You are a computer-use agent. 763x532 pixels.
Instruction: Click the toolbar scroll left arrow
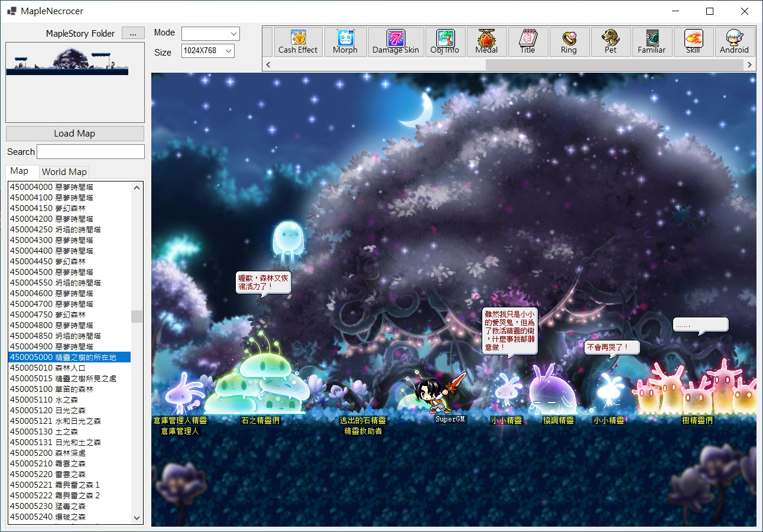268,64
